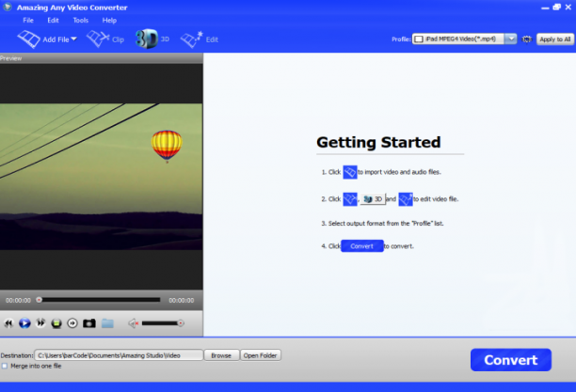Expand the Profile format dropdown
This screenshot has width=576, height=392.
pyautogui.click(x=511, y=39)
